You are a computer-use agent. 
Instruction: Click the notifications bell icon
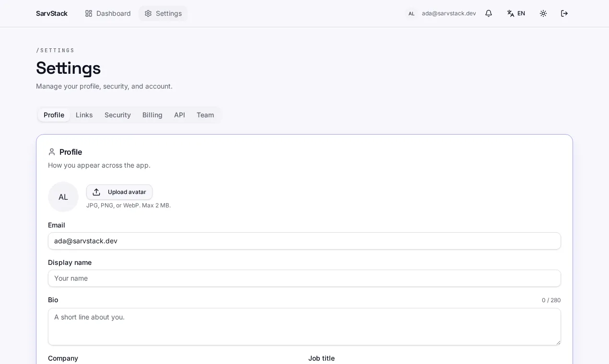489,13
